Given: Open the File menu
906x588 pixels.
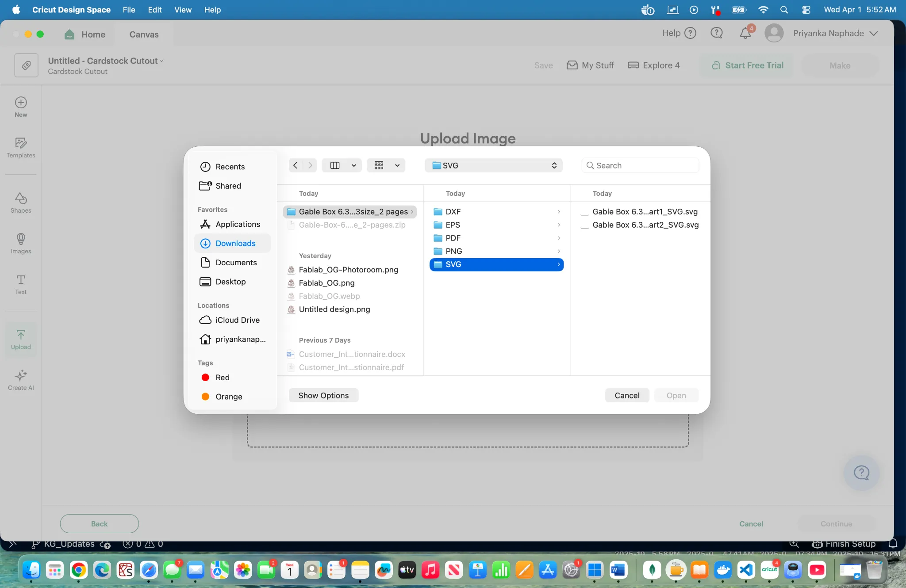Looking at the screenshot, I should 129,10.
